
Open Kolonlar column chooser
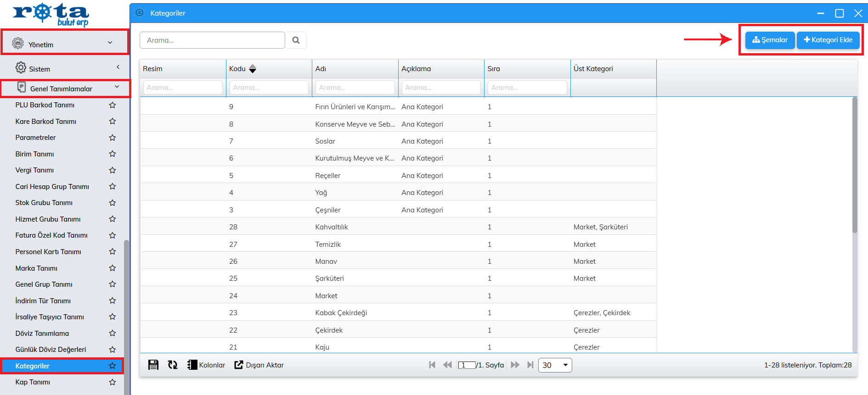tap(206, 365)
